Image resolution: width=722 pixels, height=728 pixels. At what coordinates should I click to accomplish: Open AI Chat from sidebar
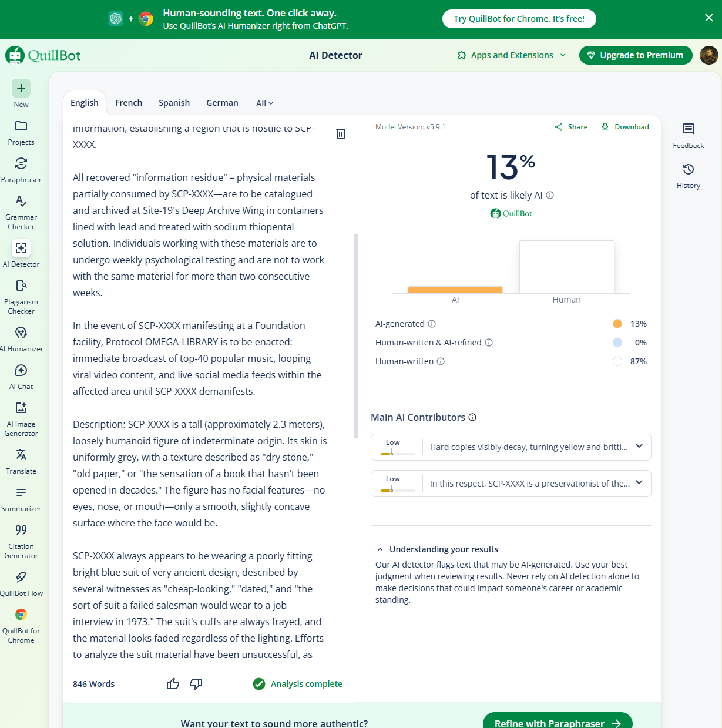[x=21, y=376]
